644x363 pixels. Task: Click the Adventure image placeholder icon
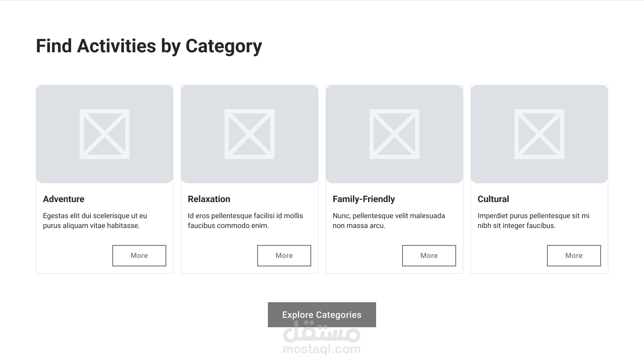coord(105,134)
